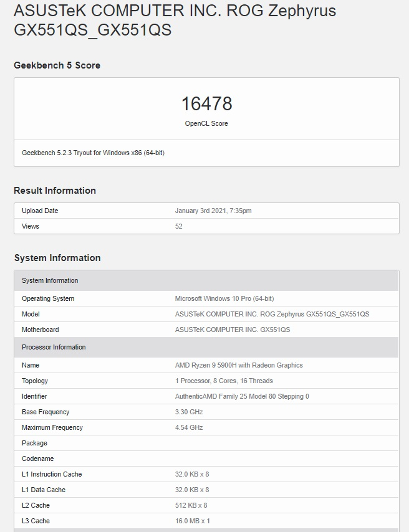The height and width of the screenshot is (532, 409).
Task: Select 1 Processor, 8 Cores, 16 Threads
Action: tap(224, 381)
